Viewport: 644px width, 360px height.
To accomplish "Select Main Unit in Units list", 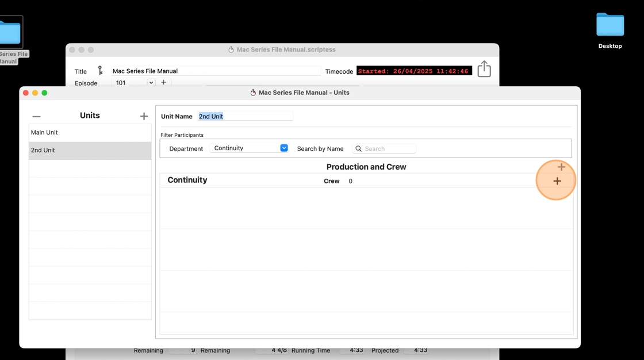I will [90, 132].
